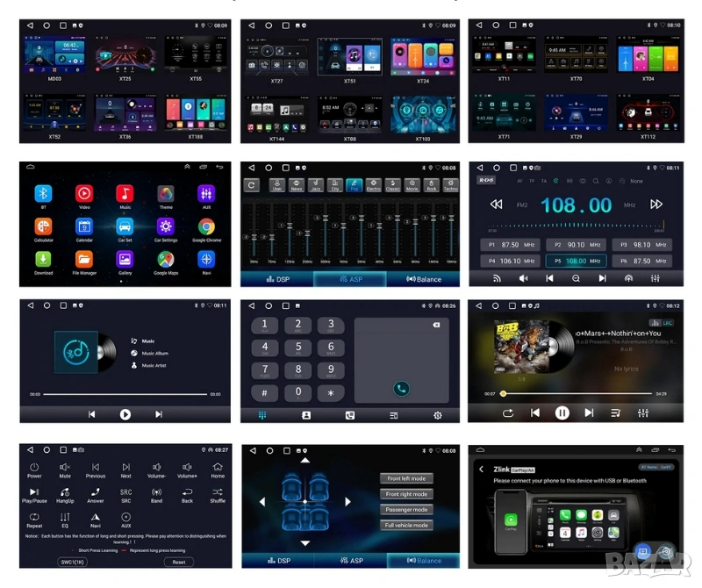702x588 pixels.
Task: Seek forward on the FM radio screen
Action: 655,204
